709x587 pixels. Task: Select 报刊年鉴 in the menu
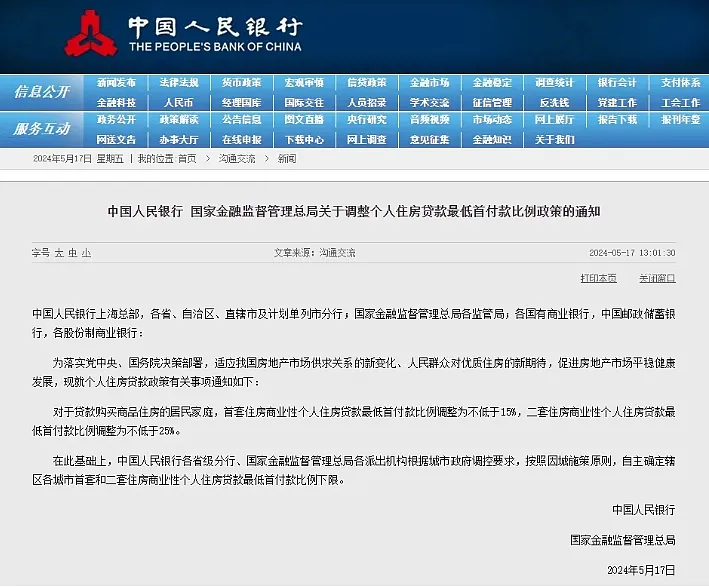click(x=681, y=120)
